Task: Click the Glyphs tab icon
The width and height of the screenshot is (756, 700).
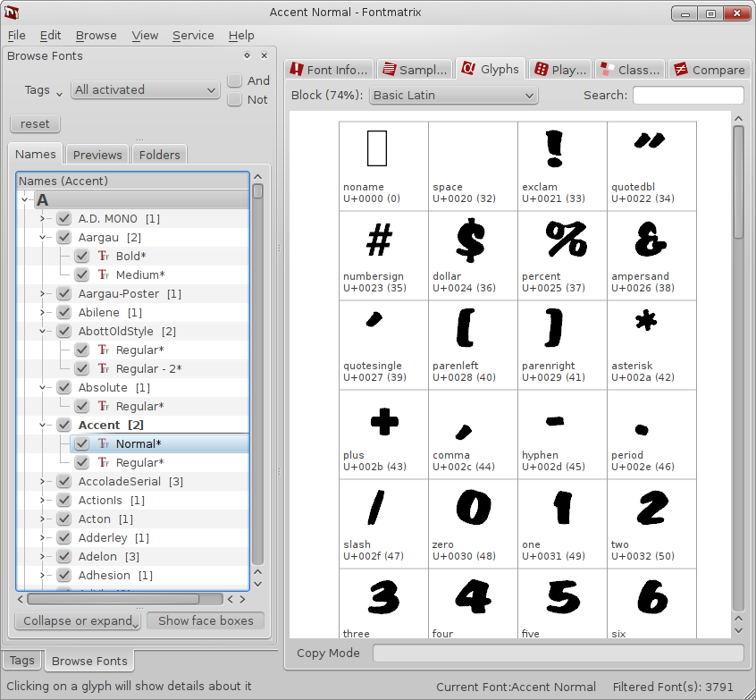Action: [467, 69]
